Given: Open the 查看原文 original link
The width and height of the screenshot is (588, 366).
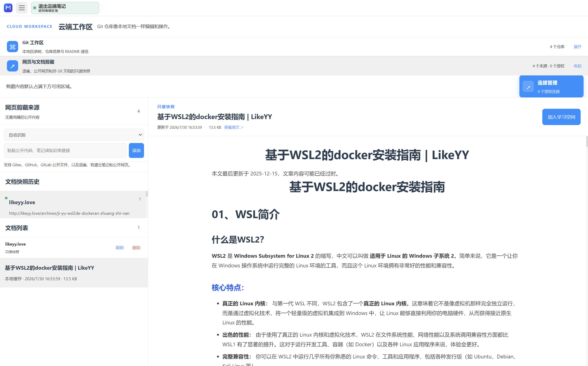Looking at the screenshot, I should tap(234, 127).
